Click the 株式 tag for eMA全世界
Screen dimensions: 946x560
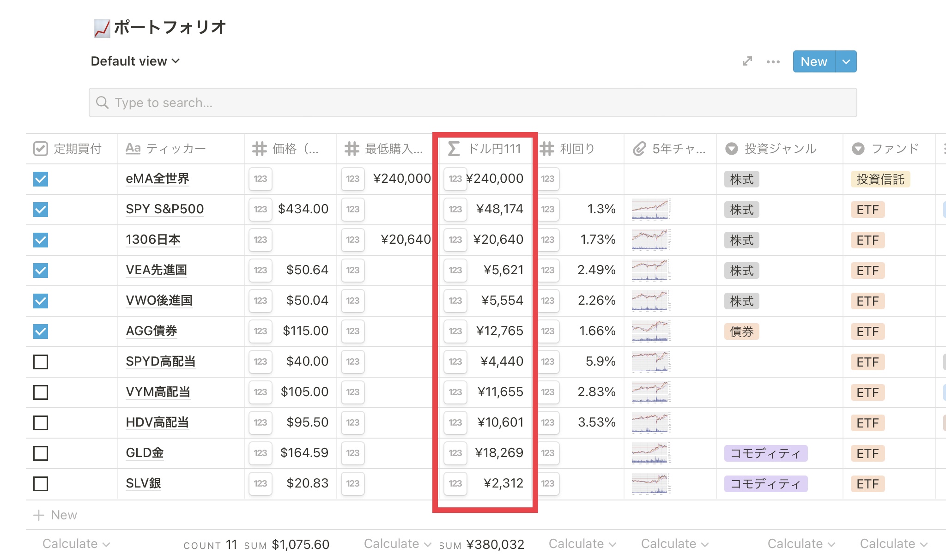742,179
